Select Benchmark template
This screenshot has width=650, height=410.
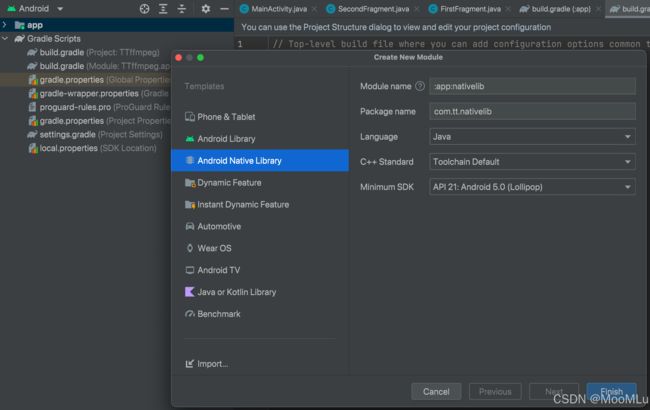click(260, 314)
